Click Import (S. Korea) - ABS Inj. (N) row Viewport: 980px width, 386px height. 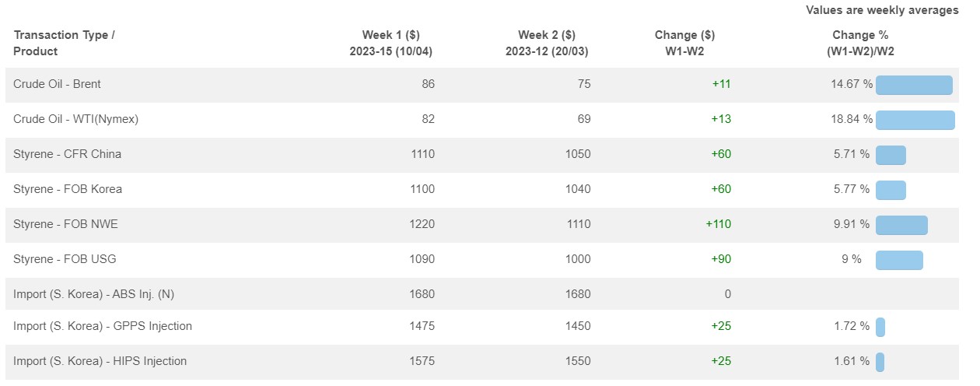(x=482, y=294)
